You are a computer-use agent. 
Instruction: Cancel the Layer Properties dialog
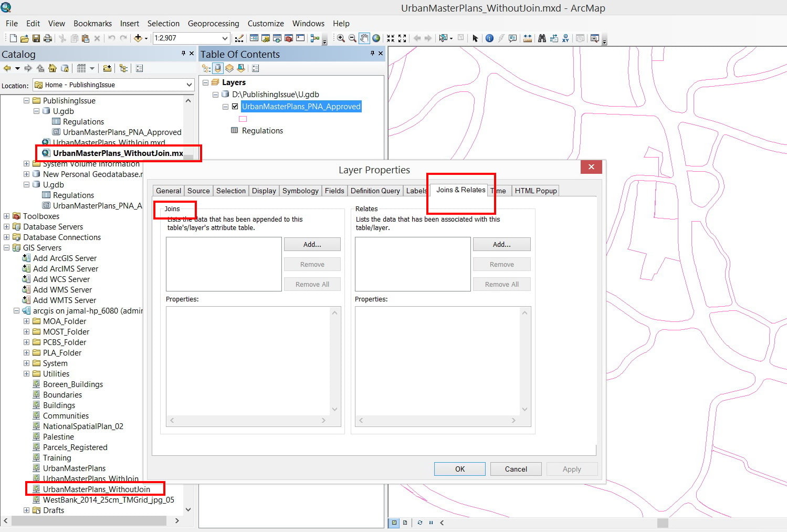(516, 469)
